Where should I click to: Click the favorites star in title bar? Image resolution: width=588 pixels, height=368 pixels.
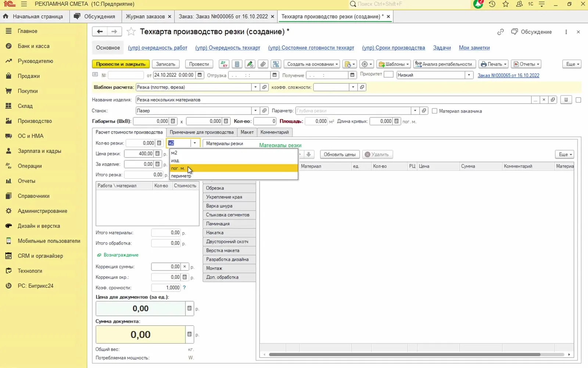506,4
